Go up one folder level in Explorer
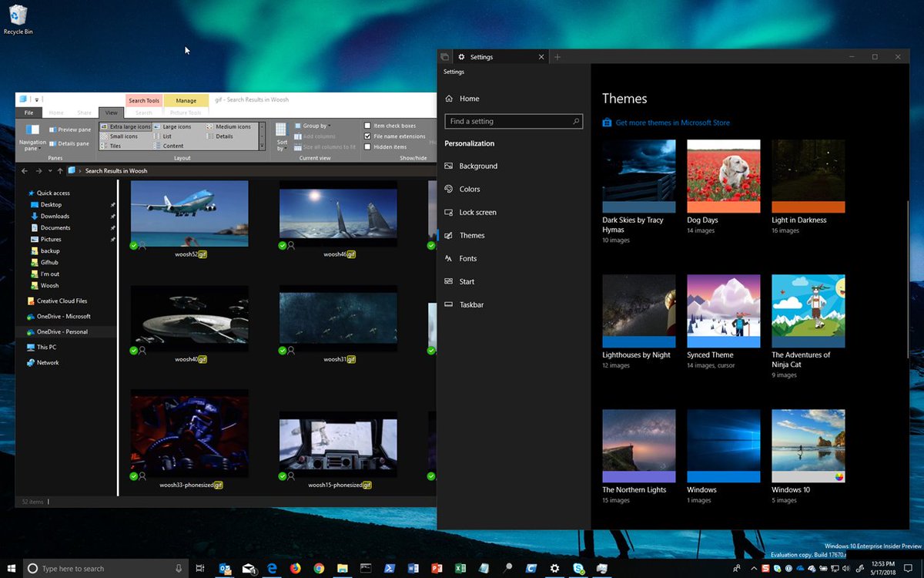Screen dimensions: 924x578 click(59, 171)
